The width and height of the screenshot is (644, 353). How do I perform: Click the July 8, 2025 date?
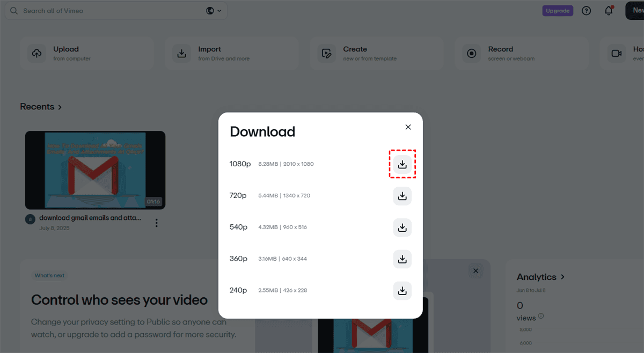(x=54, y=228)
